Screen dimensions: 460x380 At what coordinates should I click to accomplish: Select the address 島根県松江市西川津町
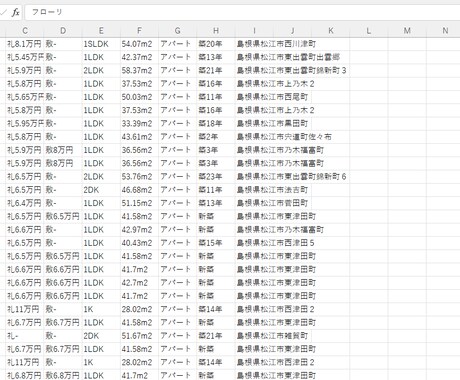[276, 44]
